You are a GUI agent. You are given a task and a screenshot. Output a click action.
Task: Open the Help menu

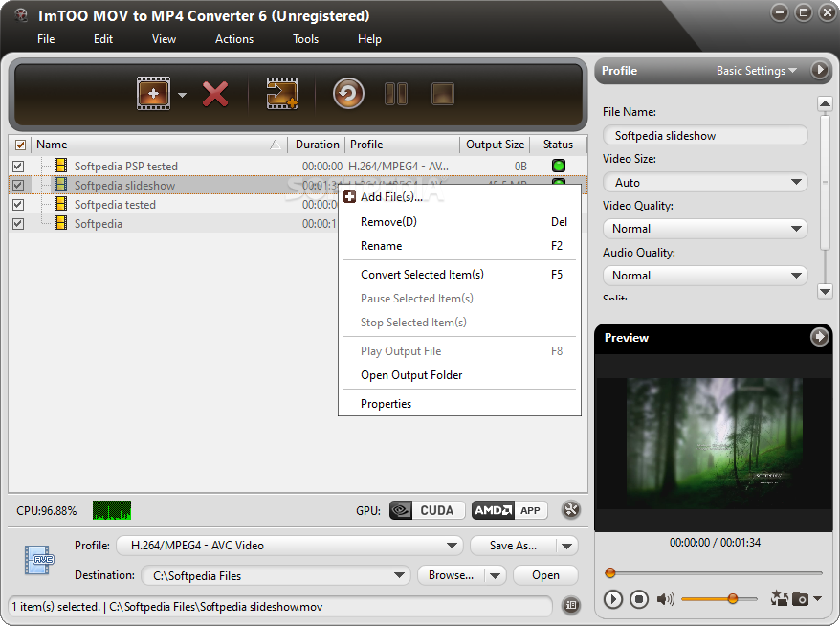(369, 39)
